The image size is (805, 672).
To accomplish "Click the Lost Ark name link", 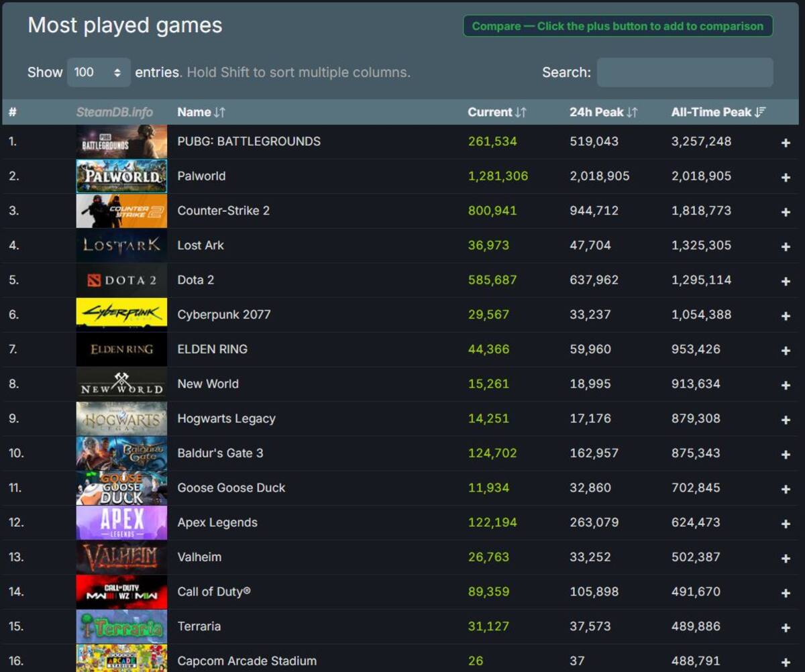I will tap(201, 245).
